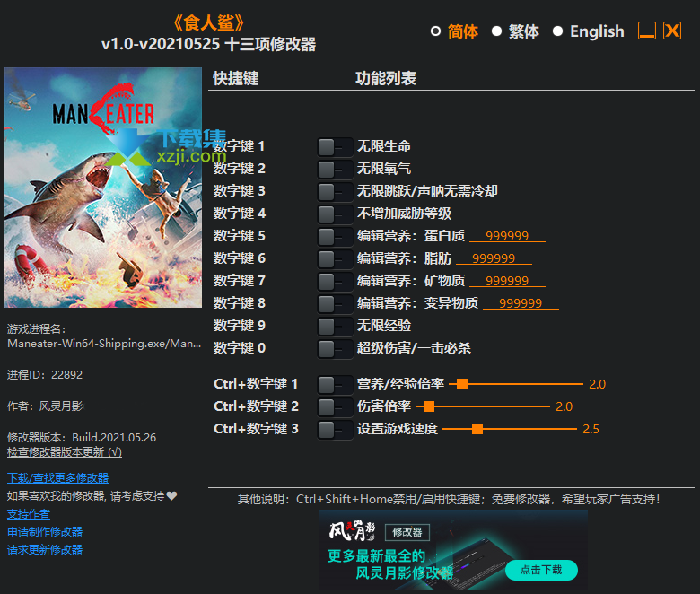Select 简体 language radio button
This screenshot has width=700, height=594.
436,31
